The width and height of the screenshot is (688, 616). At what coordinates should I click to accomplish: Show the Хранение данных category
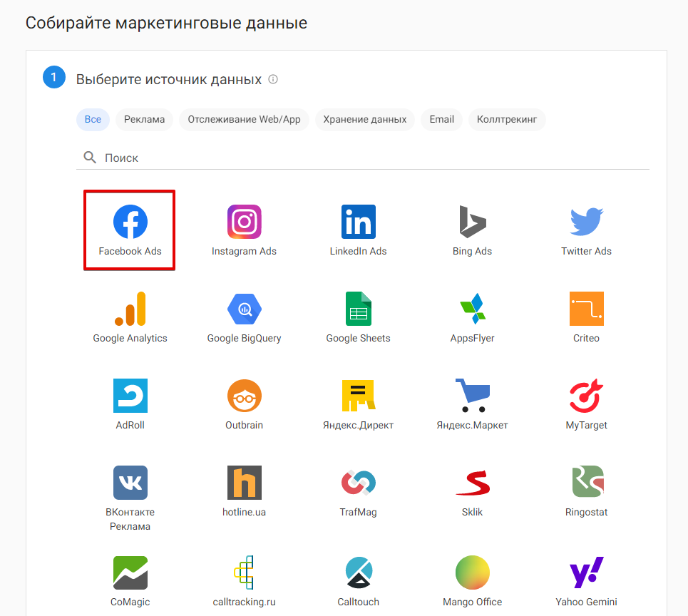pos(365,119)
